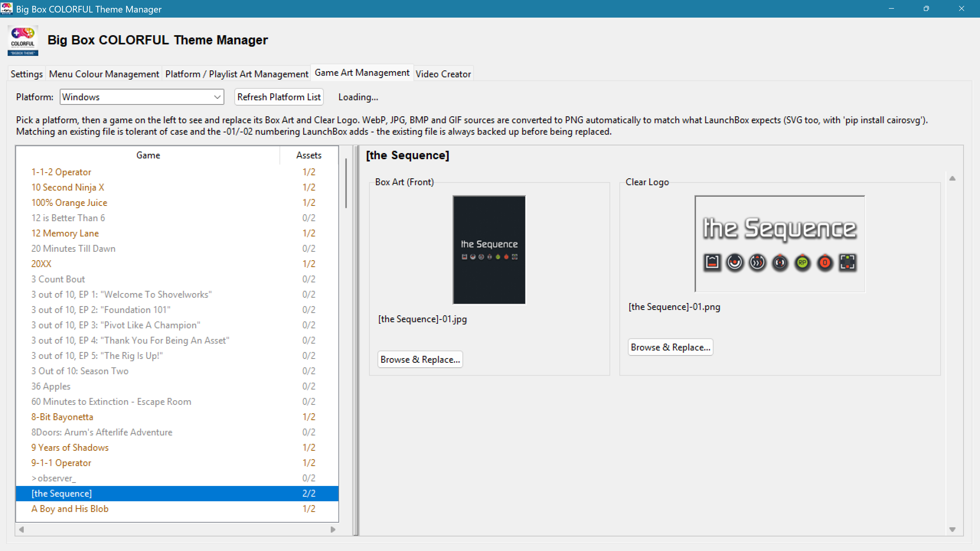Select game 10 Second Ninja X

pos(177,187)
